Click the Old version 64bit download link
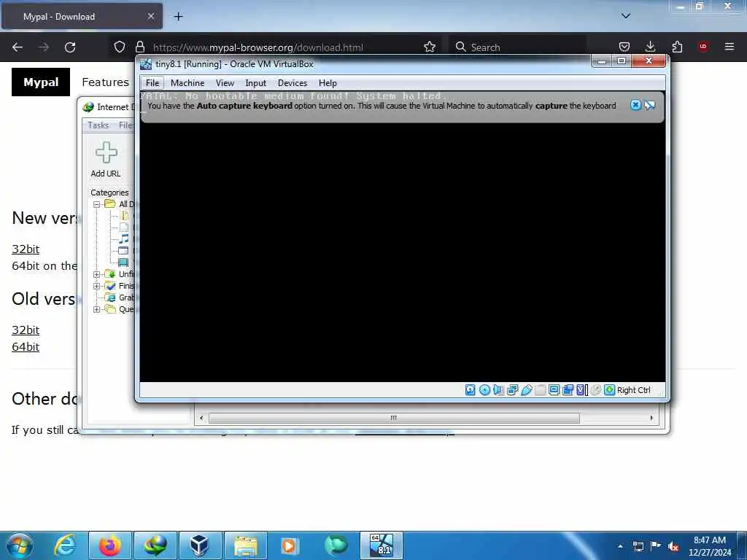The width and height of the screenshot is (747, 560). [26, 346]
